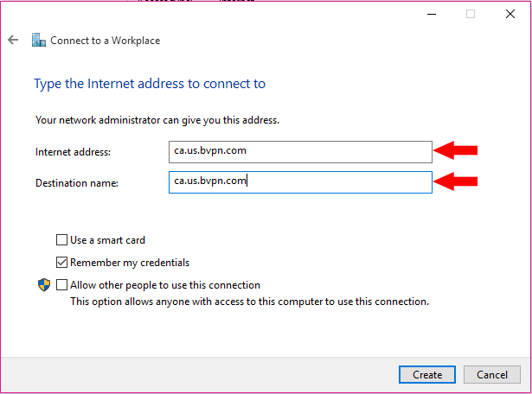Click the back arrow in the wizard
This screenshot has height=394, width=532.
coord(13,41)
